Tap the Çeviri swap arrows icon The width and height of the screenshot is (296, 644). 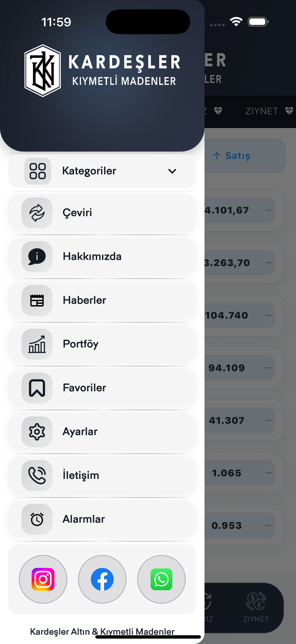tap(37, 213)
